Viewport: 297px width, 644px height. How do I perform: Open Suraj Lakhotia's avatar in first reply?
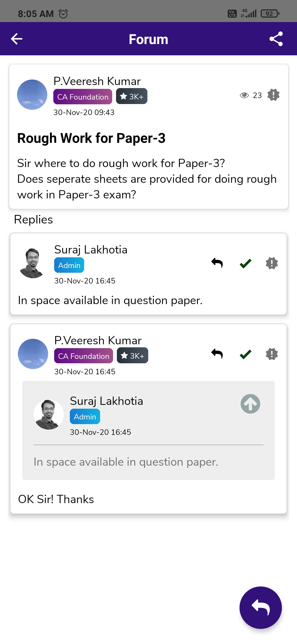coord(32,263)
